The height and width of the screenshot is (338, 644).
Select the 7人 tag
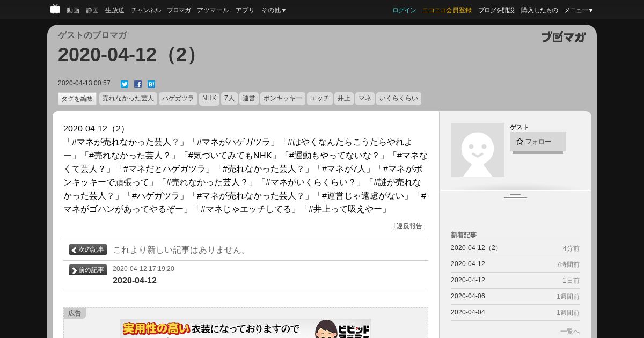[229, 99]
